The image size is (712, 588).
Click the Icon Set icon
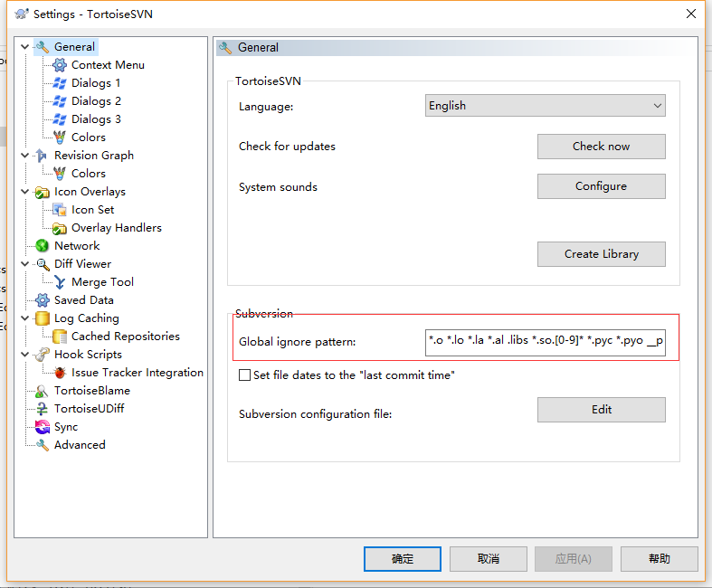pos(60,210)
